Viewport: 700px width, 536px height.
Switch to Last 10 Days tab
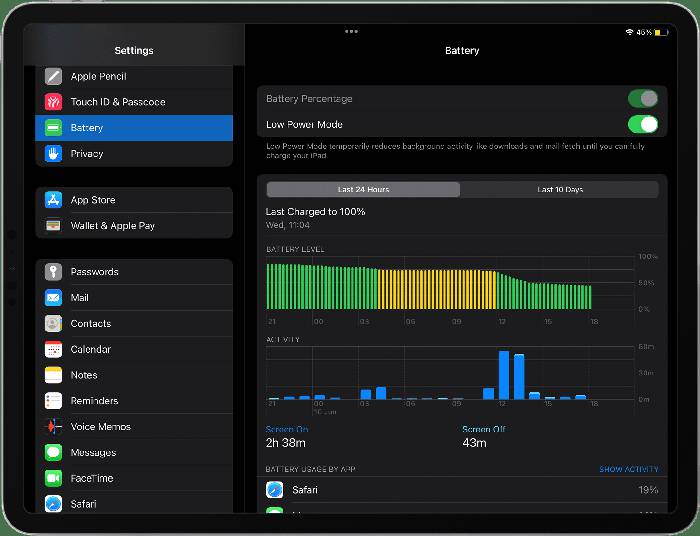point(560,189)
